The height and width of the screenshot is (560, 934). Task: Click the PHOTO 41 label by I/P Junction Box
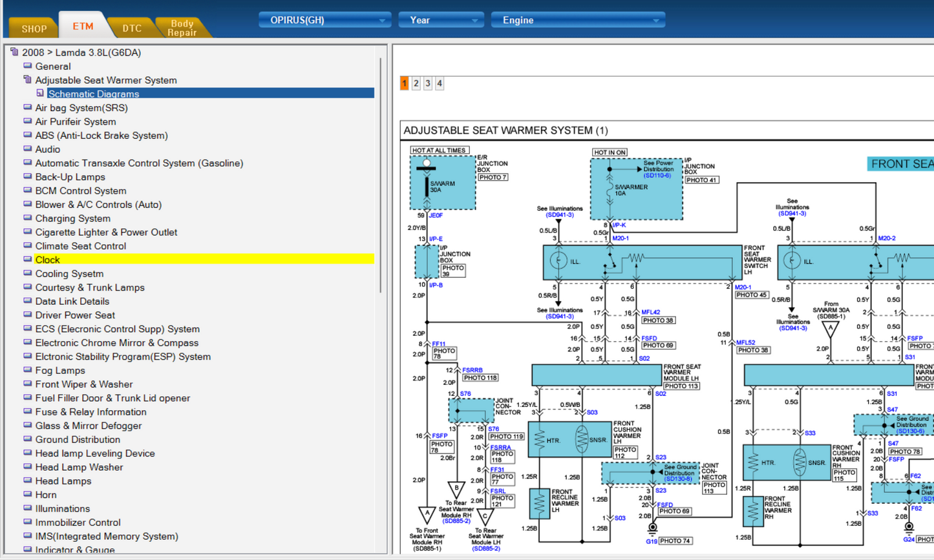point(702,180)
